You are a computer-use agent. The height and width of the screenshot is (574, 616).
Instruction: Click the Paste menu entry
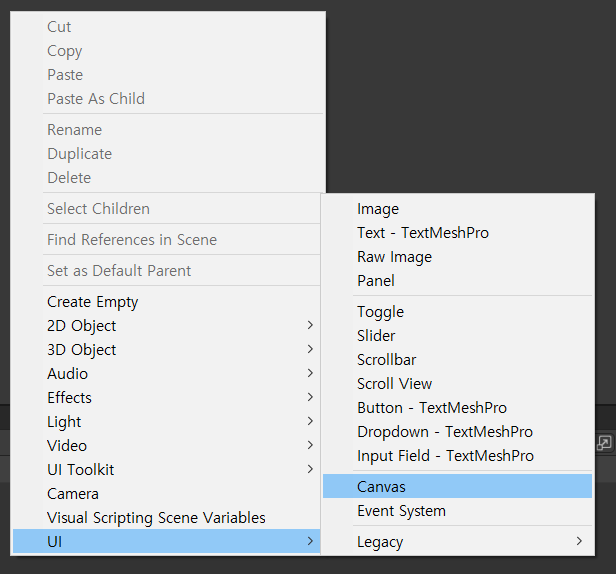(x=168, y=75)
